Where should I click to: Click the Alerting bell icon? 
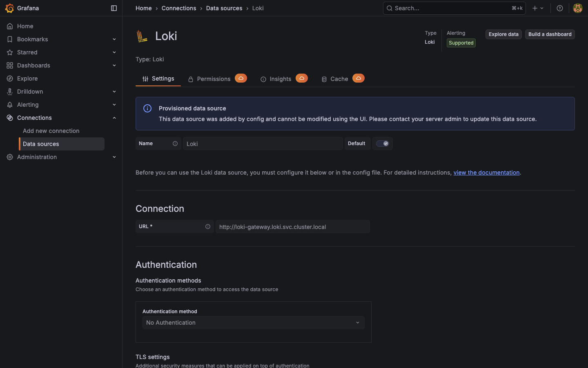pyautogui.click(x=10, y=105)
